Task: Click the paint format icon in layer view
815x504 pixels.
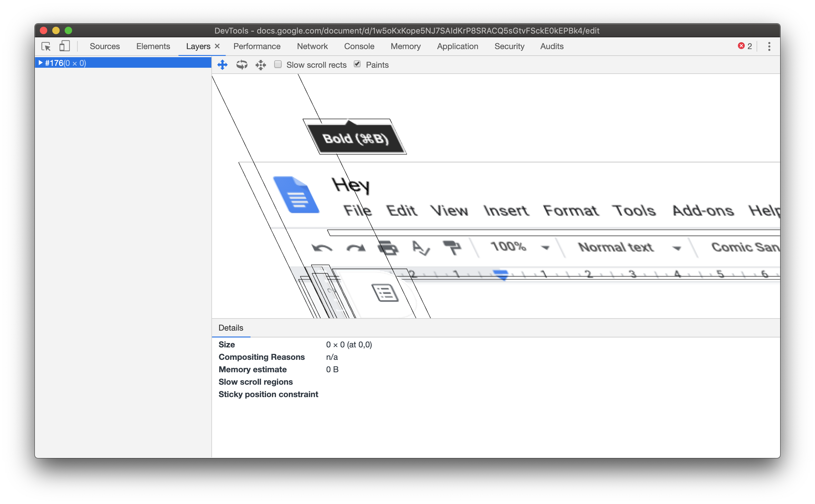Action: point(452,248)
